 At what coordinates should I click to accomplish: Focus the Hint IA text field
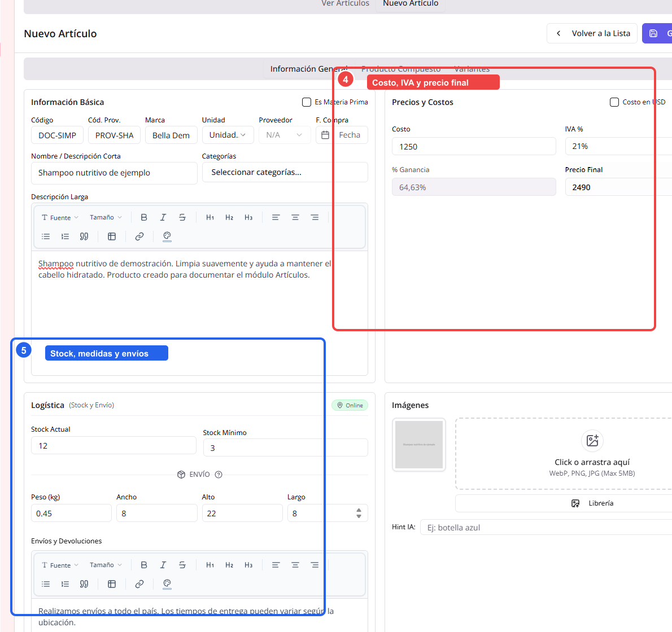click(x=547, y=528)
